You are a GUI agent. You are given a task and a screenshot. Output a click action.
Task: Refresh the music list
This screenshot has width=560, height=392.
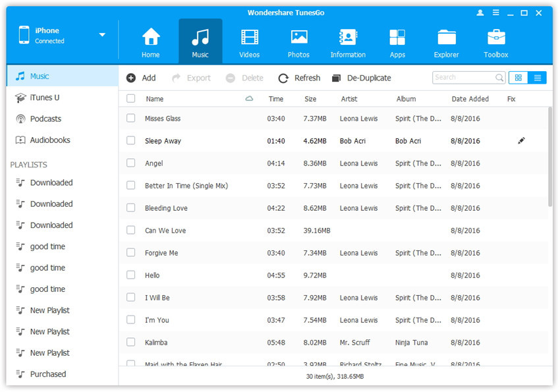click(299, 78)
